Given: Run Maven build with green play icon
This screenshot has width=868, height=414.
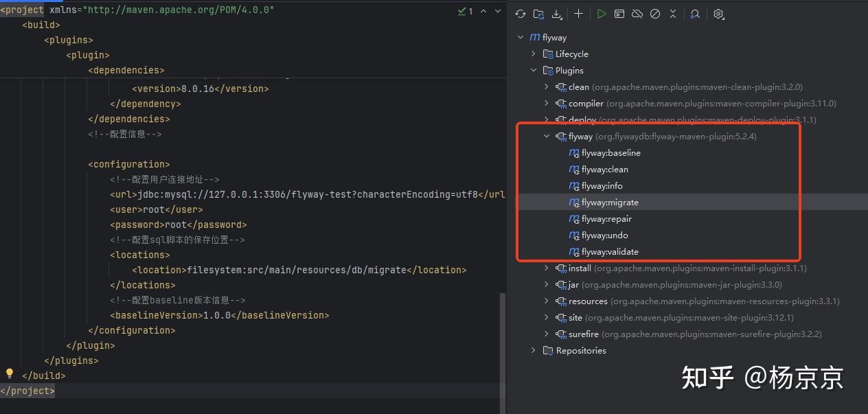Looking at the screenshot, I should (x=602, y=14).
